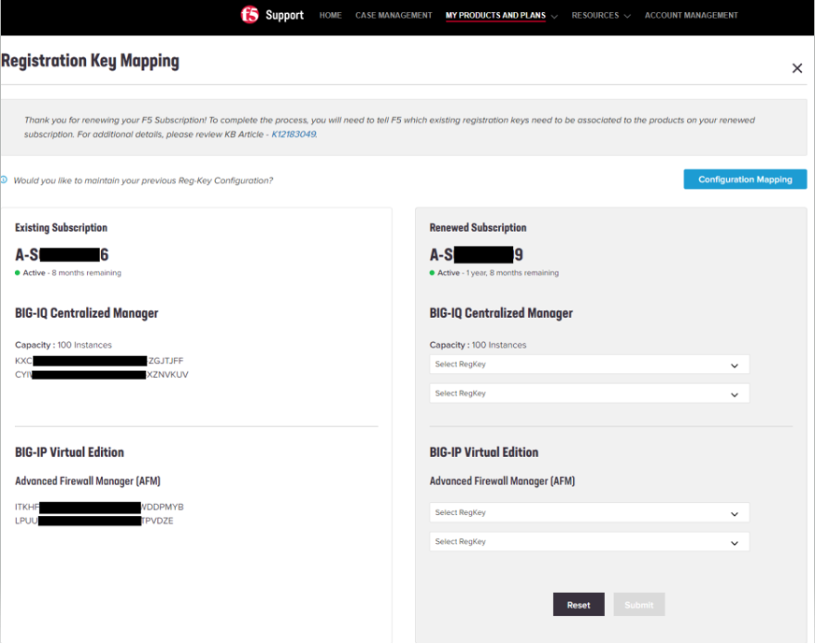Select existing reg key ending XZNVKUV
This screenshot has height=644, width=815.
pos(102,375)
